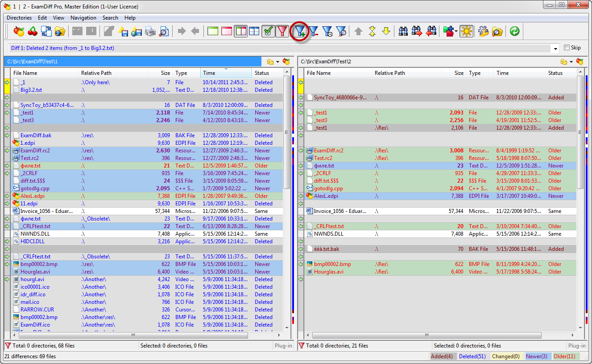Click the left path field C:\Src\ExamDiff\Test\1

(132, 61)
